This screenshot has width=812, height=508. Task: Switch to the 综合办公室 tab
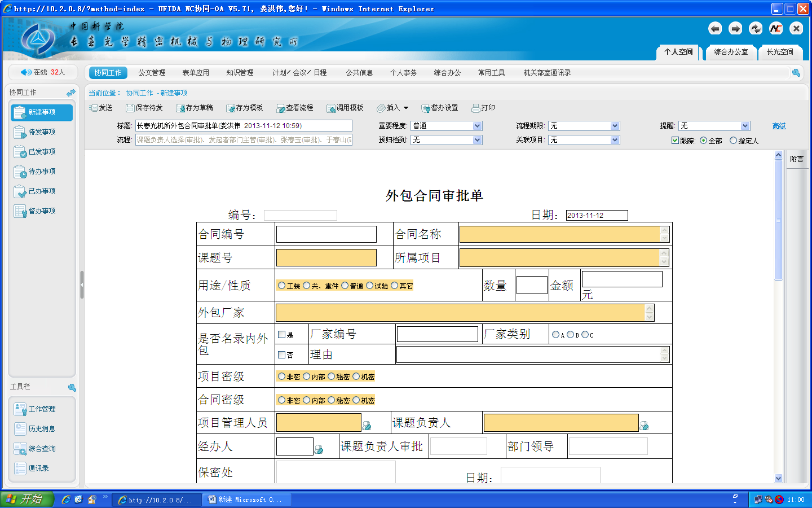tap(731, 52)
